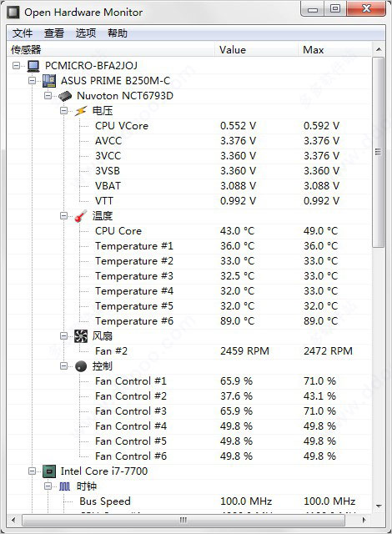This screenshot has height=534, width=392.
Task: Collapse the Nuvoton NCT6793D node
Action: coord(48,96)
